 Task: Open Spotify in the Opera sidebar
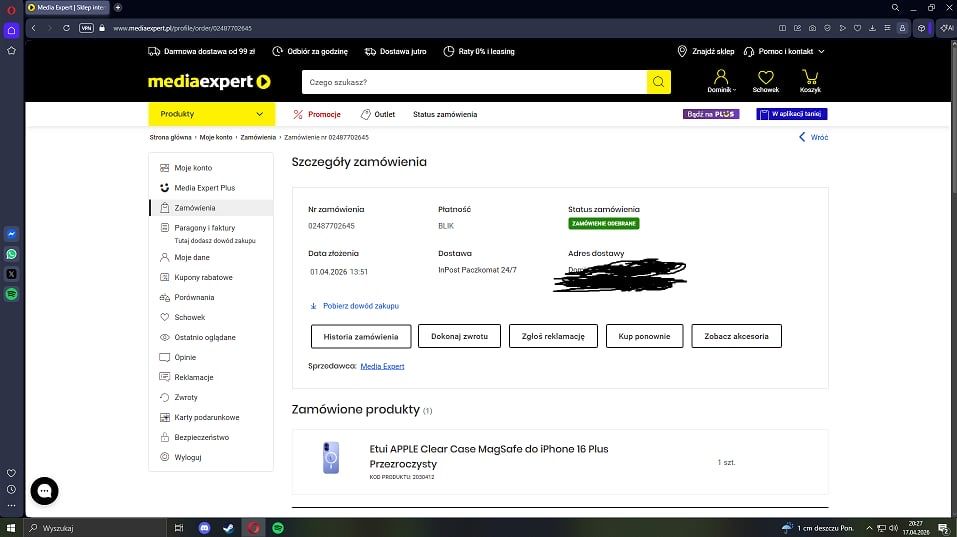11,294
